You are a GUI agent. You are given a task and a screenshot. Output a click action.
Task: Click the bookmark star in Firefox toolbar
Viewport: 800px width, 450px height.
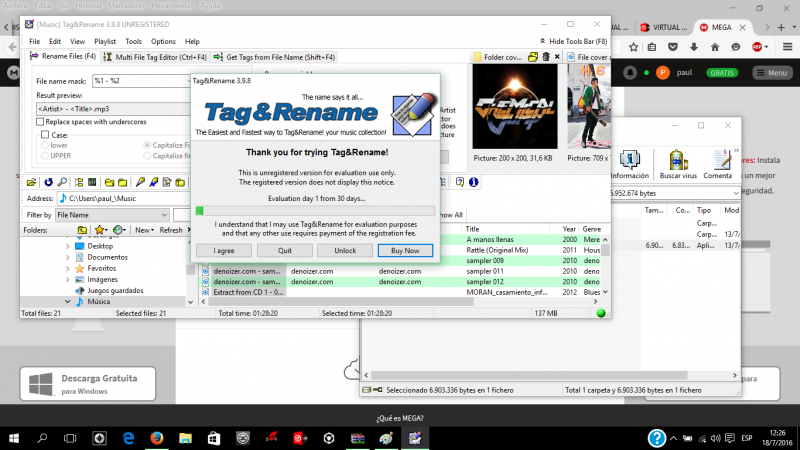coord(633,47)
